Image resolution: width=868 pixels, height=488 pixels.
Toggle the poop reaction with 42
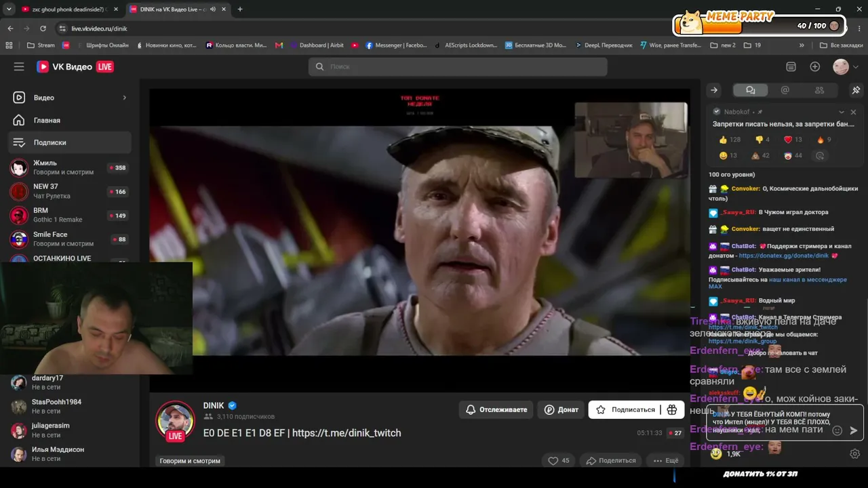[x=760, y=156]
